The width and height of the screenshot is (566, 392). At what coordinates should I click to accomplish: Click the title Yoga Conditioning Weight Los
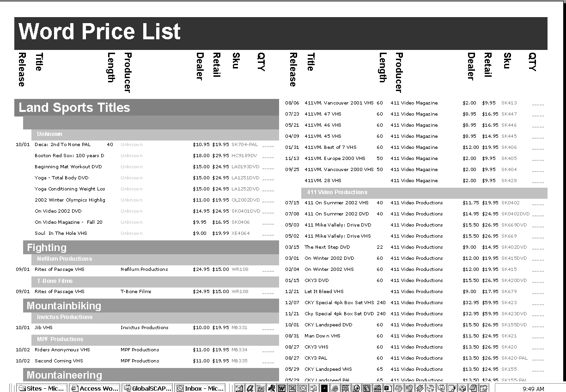[x=70, y=189]
